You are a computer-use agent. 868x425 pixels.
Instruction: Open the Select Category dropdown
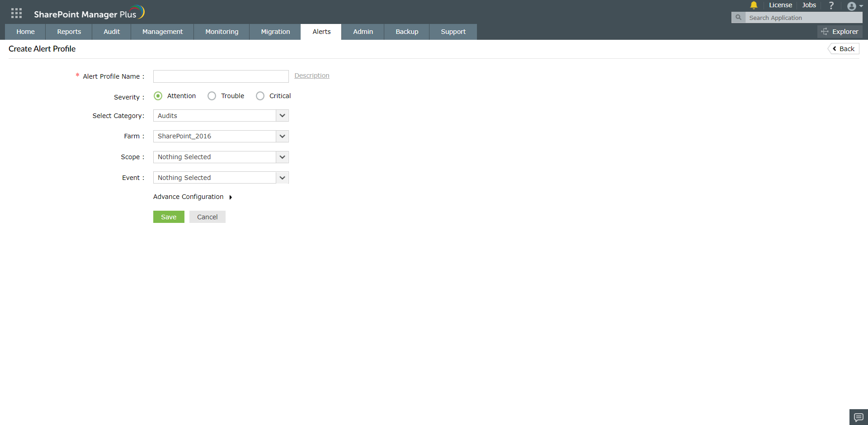282,116
